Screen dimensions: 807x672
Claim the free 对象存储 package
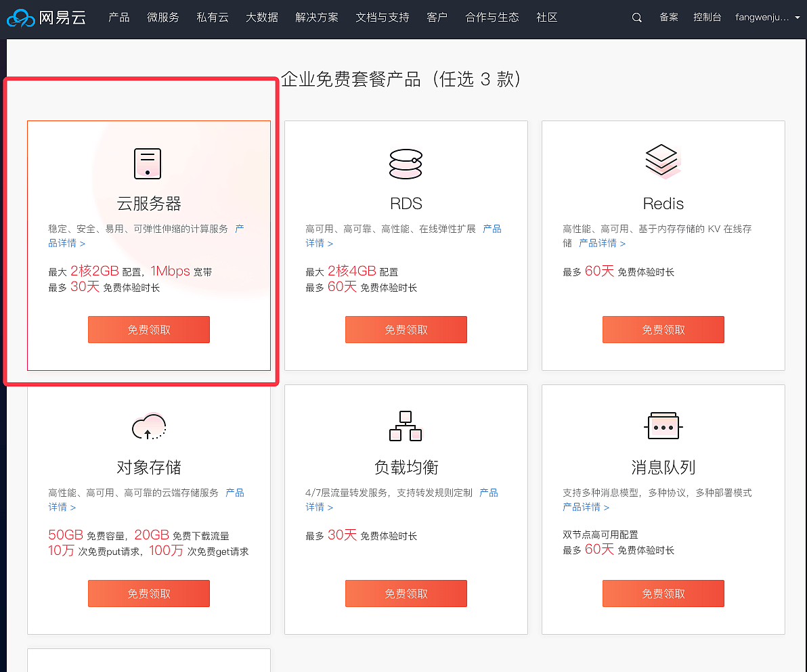(149, 593)
